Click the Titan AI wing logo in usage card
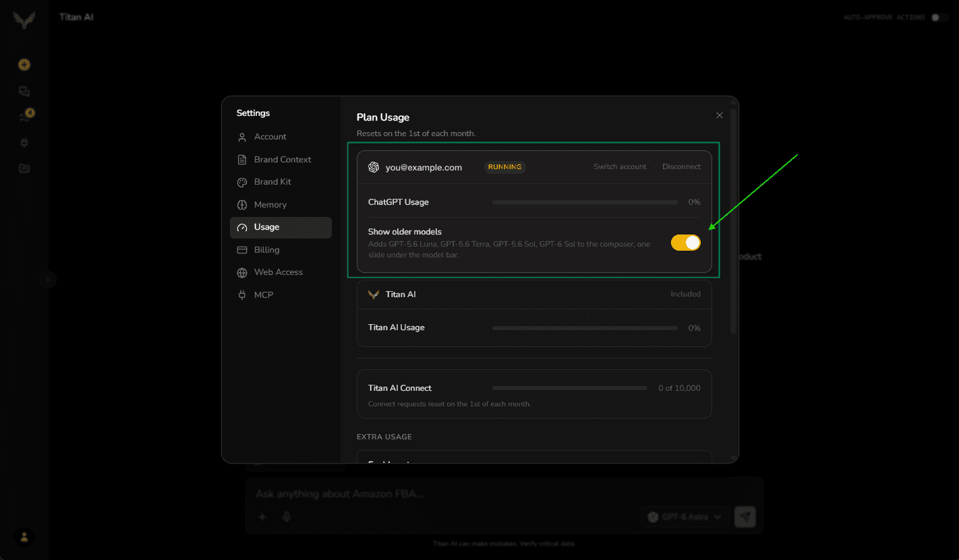This screenshot has height=560, width=959. tap(374, 294)
